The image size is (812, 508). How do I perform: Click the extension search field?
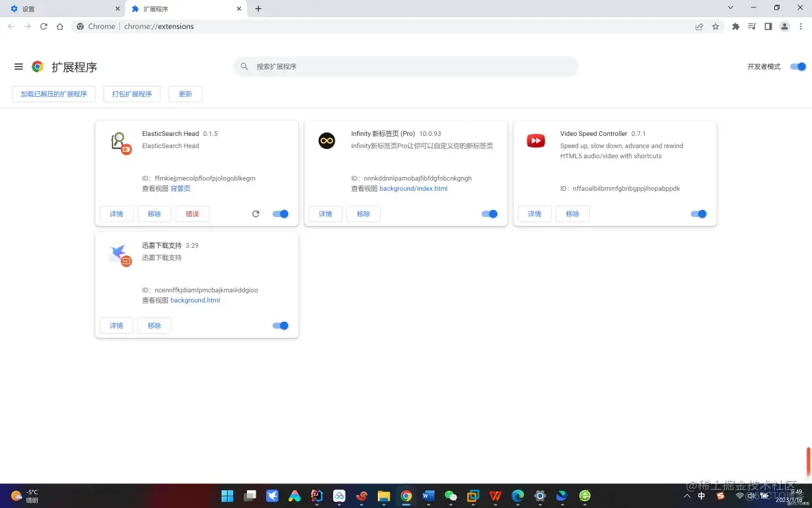pos(405,66)
